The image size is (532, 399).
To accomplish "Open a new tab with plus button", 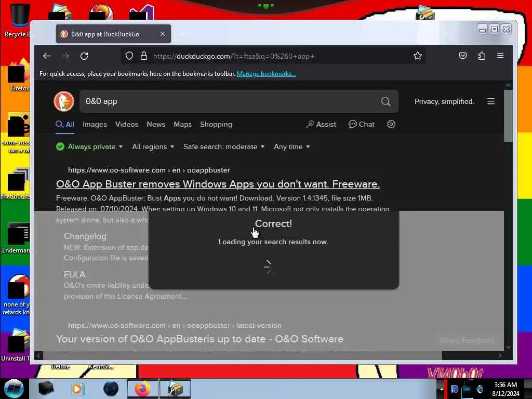I will coord(182,34).
